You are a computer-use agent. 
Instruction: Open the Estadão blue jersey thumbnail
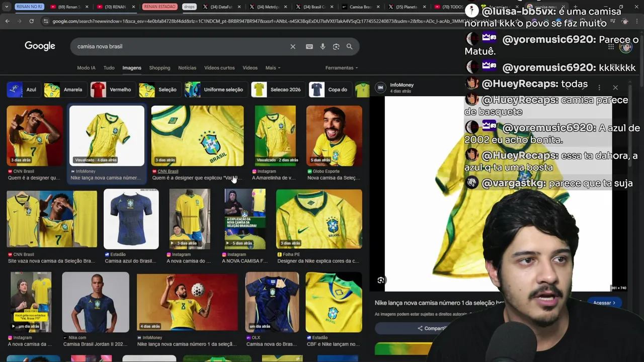tap(131, 219)
